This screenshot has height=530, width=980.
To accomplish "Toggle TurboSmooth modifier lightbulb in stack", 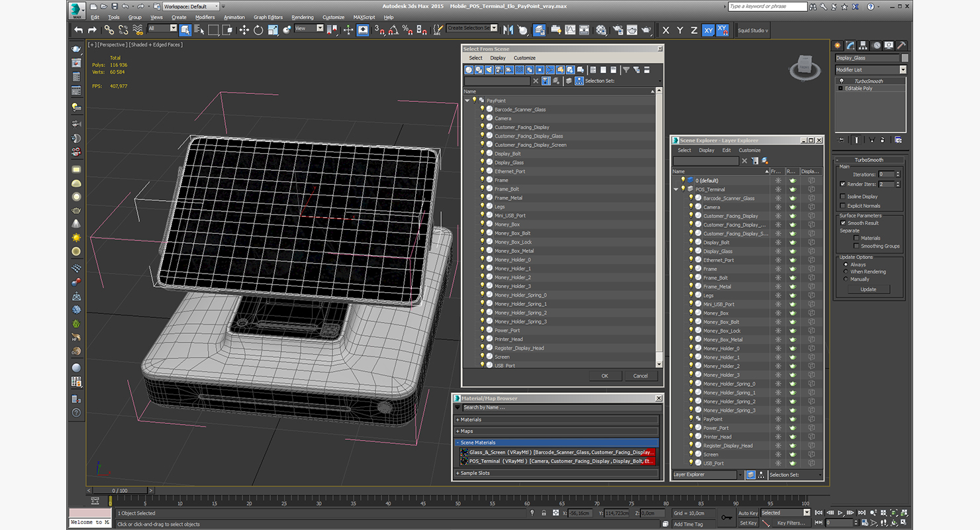I will point(841,81).
